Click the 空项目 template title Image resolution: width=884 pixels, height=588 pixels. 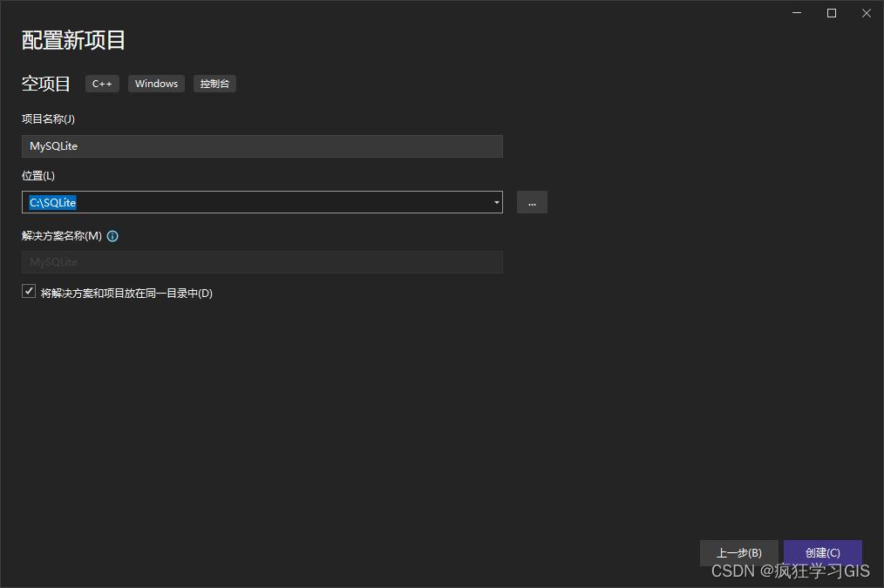[45, 84]
